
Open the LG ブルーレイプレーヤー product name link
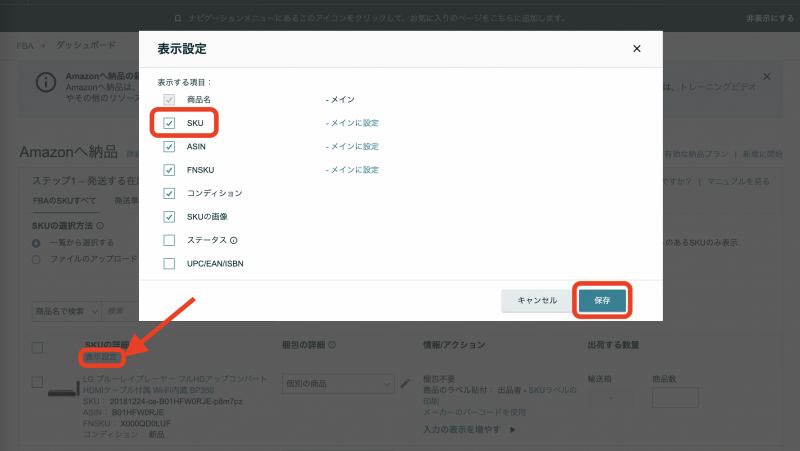click(175, 385)
